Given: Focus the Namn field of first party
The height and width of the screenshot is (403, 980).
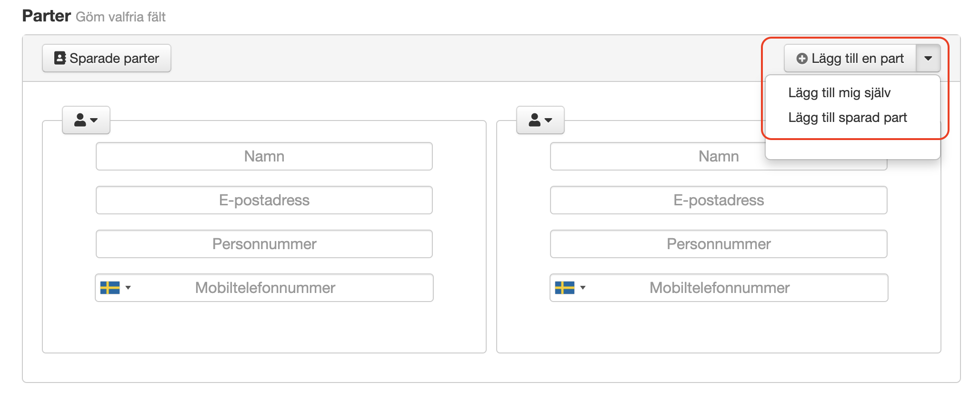Looking at the screenshot, I should point(264,156).
